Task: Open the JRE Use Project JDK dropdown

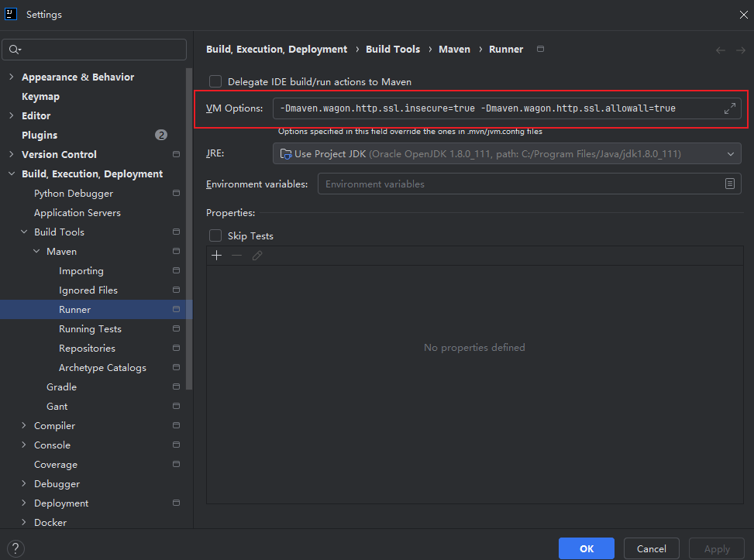Action: pyautogui.click(x=507, y=154)
